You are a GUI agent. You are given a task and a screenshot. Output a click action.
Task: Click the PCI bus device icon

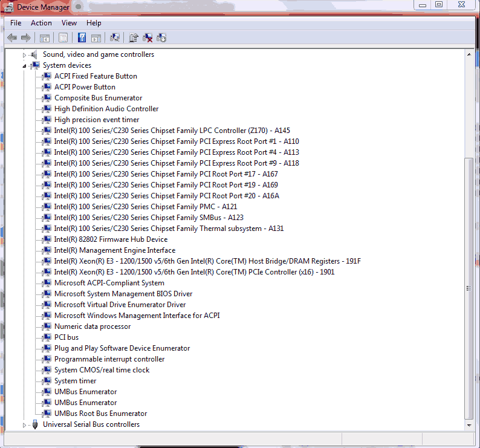47,337
